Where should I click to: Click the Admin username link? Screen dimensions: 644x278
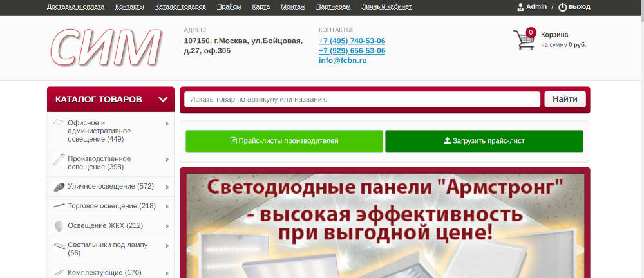pyautogui.click(x=536, y=6)
